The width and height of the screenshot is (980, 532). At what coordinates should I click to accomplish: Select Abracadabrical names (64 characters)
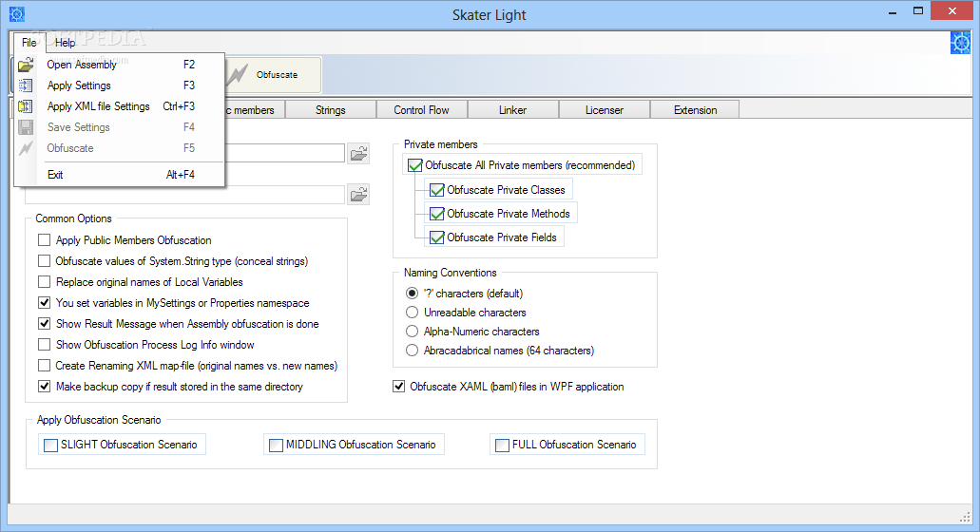(x=412, y=351)
